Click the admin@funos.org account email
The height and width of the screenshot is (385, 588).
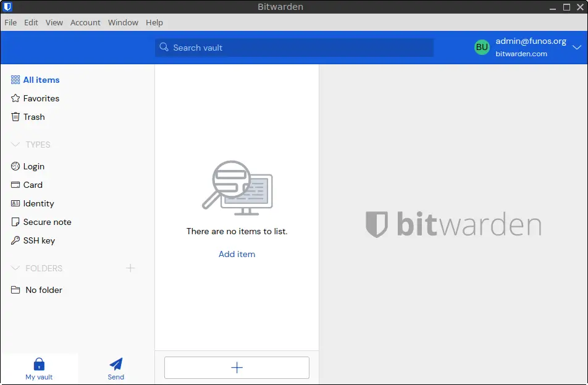(531, 41)
